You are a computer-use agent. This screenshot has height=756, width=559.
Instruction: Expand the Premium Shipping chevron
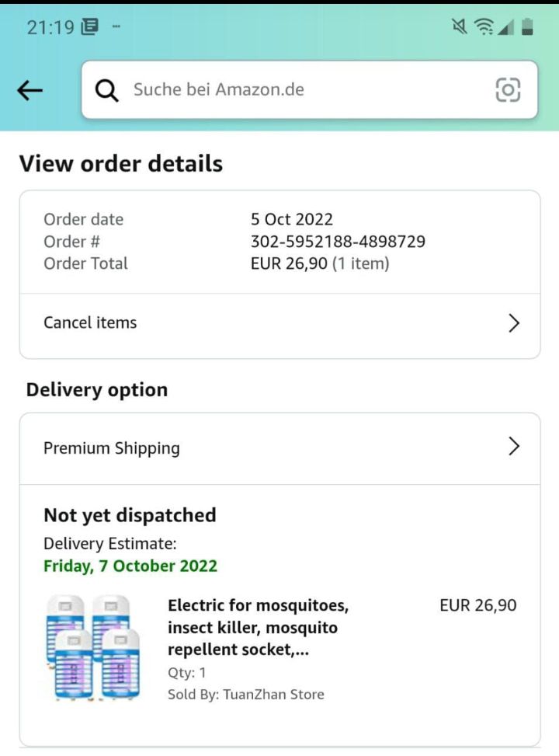point(513,447)
